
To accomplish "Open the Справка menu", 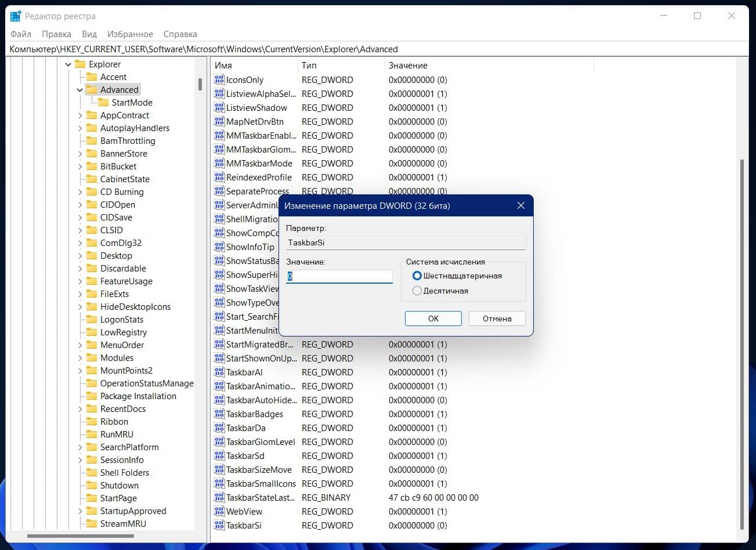I will [x=180, y=34].
